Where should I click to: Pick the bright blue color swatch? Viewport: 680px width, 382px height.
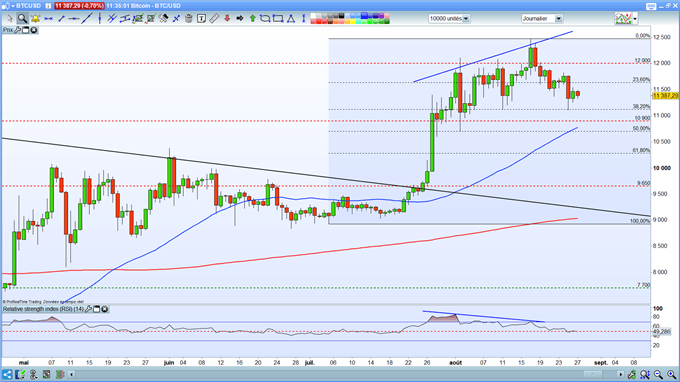[364, 16]
